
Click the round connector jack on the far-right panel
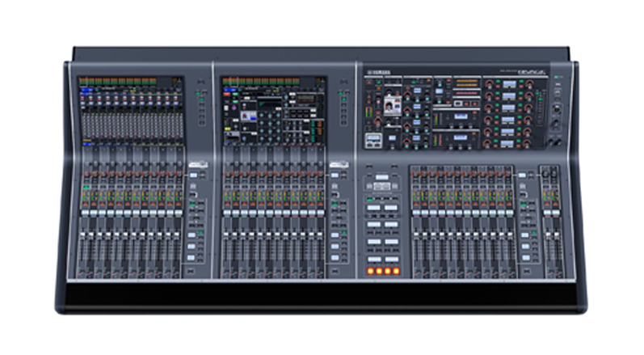coord(558,110)
